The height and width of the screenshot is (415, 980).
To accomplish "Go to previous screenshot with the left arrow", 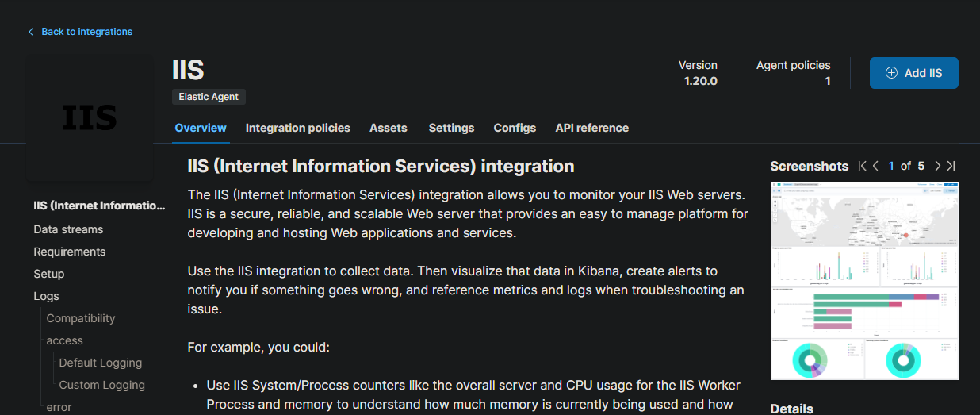I will [x=876, y=166].
